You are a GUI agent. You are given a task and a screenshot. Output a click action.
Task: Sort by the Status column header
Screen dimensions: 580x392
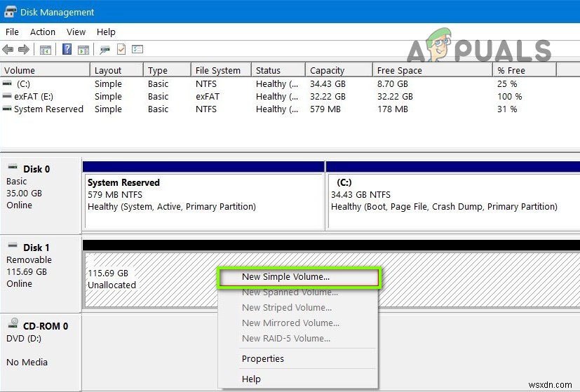[278, 70]
